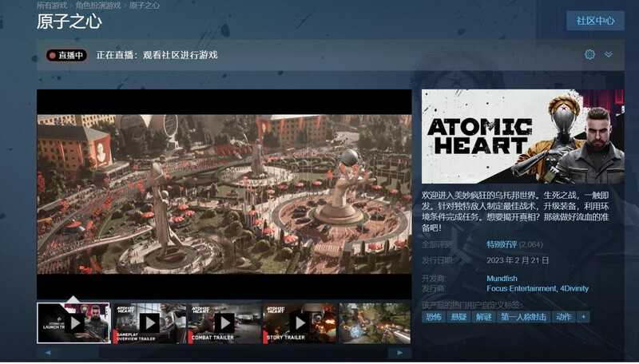Select the last gameplay screenshot thumbnail
639x364 pixels.
375,322
